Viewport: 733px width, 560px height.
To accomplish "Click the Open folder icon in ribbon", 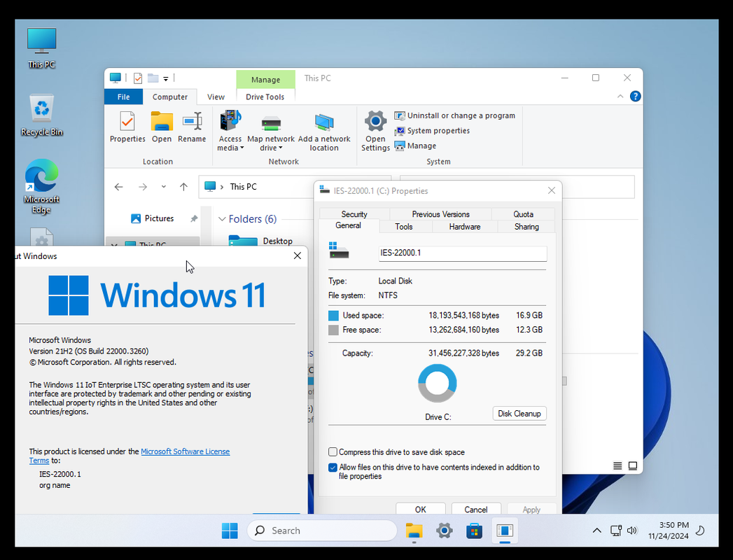I will click(x=162, y=127).
